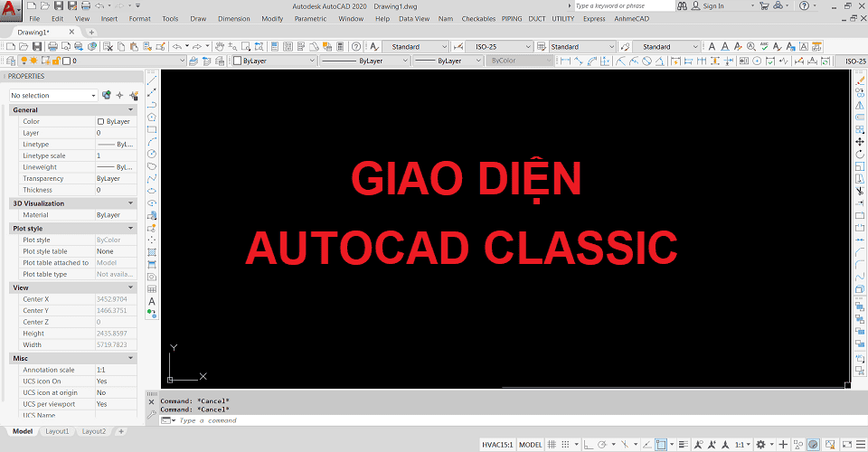
Task: Click the Match Properties icon
Action: [161, 46]
